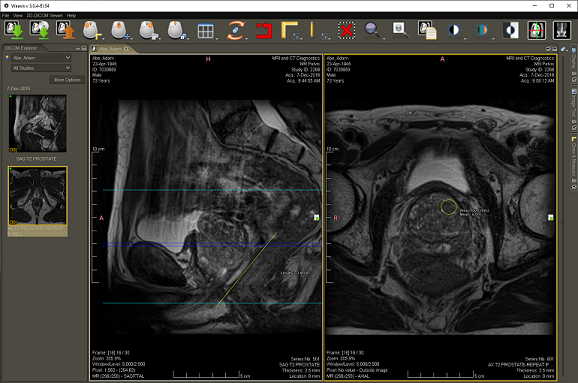578x383 pixels.
Task: Click the SAG T2 PROSTATE series label
Action: point(36,159)
